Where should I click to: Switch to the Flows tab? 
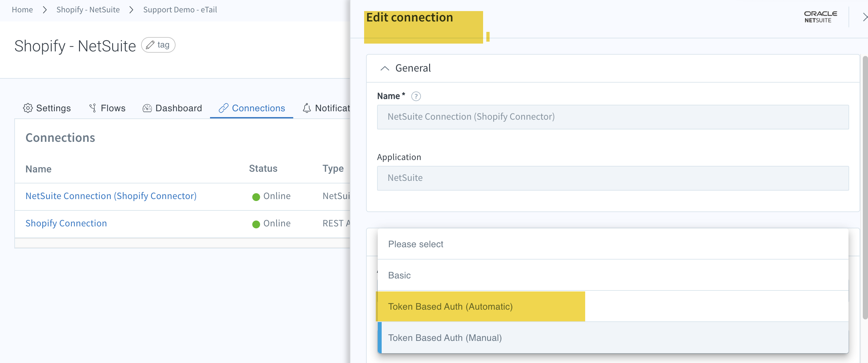[x=107, y=108]
